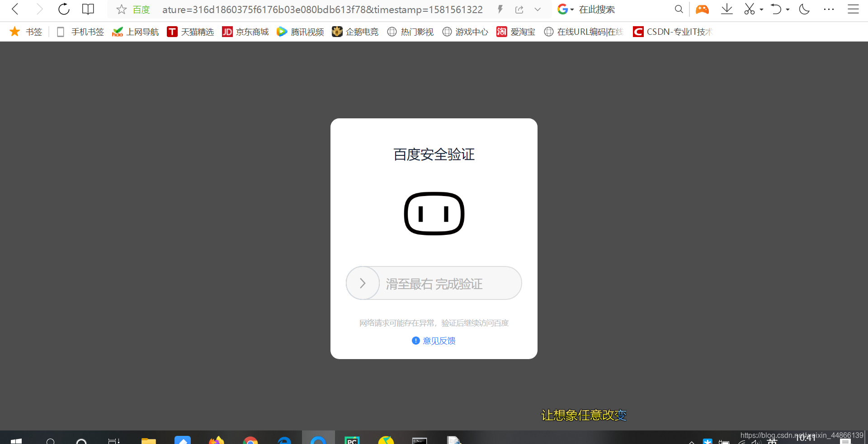Open the command prompt from the taskbar
Viewport: 868px width, 444px height.
(x=420, y=440)
